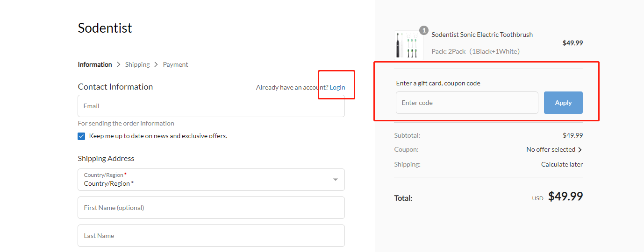Click the quantity badge on product image
644x252 pixels.
pos(424,30)
